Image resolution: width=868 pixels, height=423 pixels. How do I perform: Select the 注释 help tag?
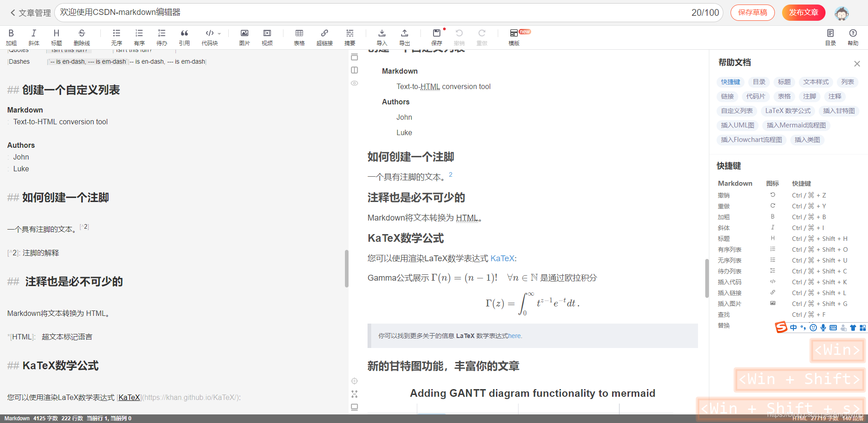(835, 96)
